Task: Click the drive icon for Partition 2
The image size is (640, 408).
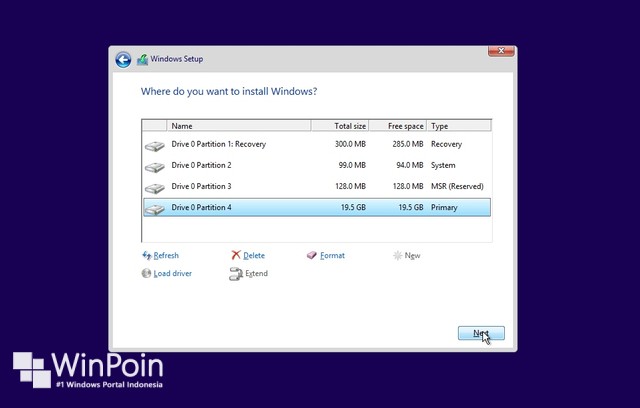Action: (155, 167)
